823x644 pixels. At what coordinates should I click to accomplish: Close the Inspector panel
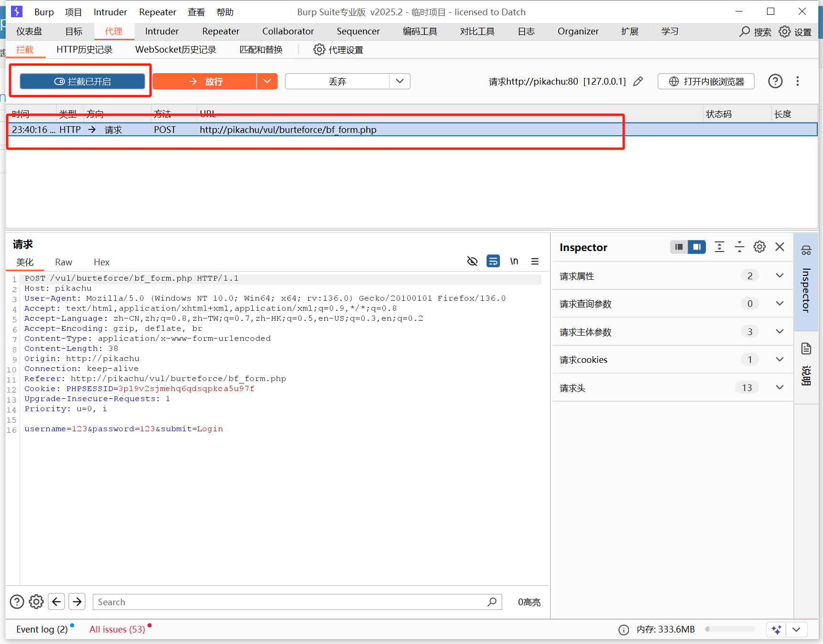coord(780,247)
